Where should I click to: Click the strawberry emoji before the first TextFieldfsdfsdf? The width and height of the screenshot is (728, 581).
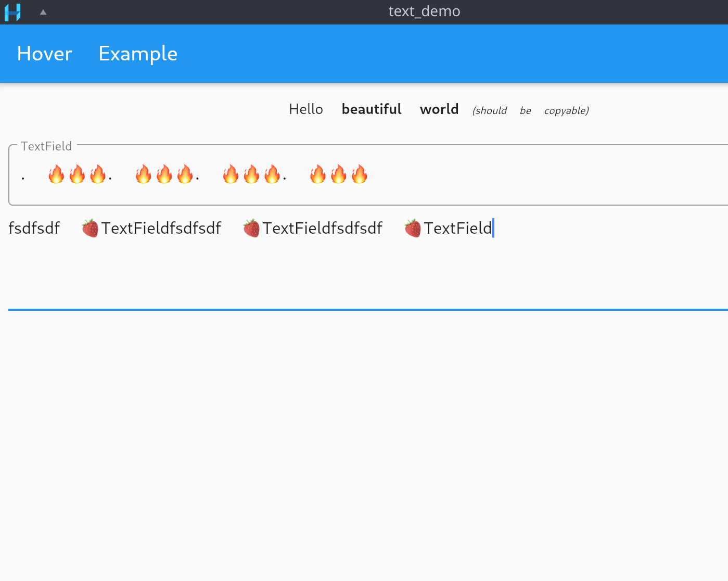pyautogui.click(x=90, y=228)
